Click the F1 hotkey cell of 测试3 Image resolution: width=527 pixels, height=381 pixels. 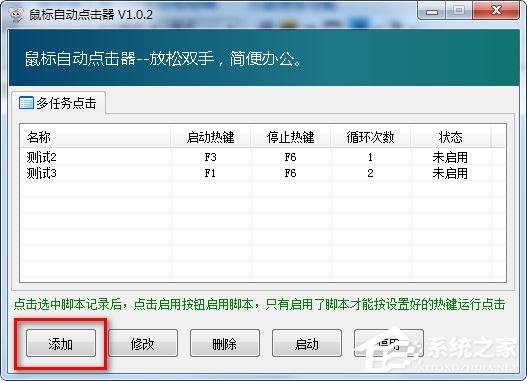(x=210, y=173)
